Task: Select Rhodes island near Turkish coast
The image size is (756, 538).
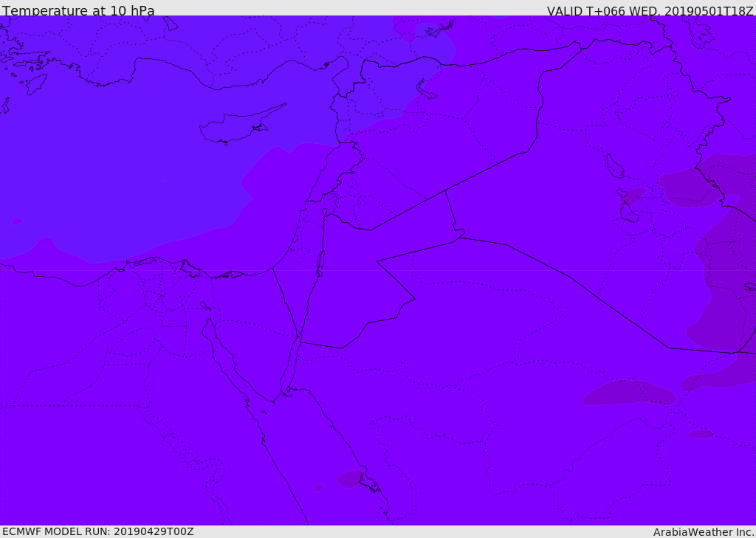Action: [x=36, y=84]
